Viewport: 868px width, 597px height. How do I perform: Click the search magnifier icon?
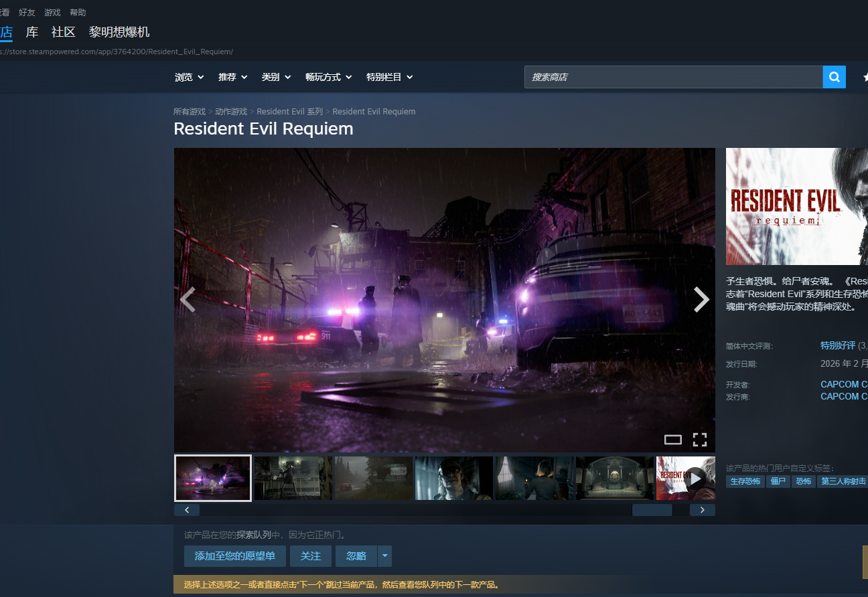pos(834,77)
